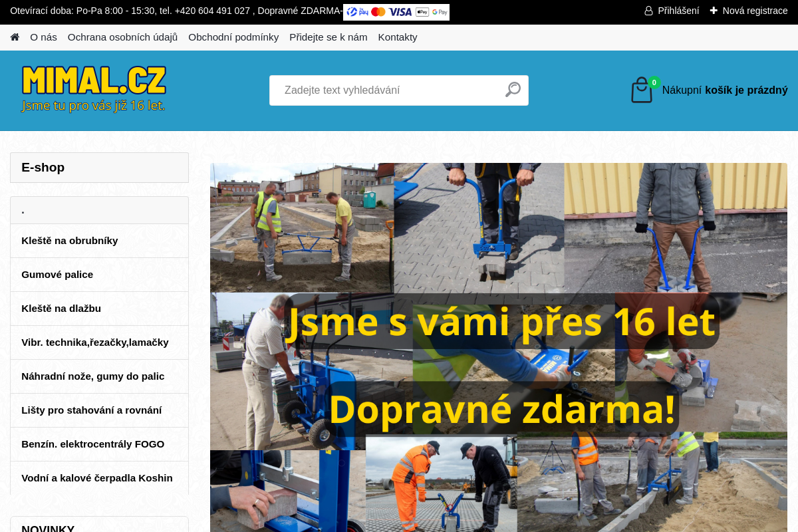
Task: Click the ThePay payment icon
Action: pos(357,12)
